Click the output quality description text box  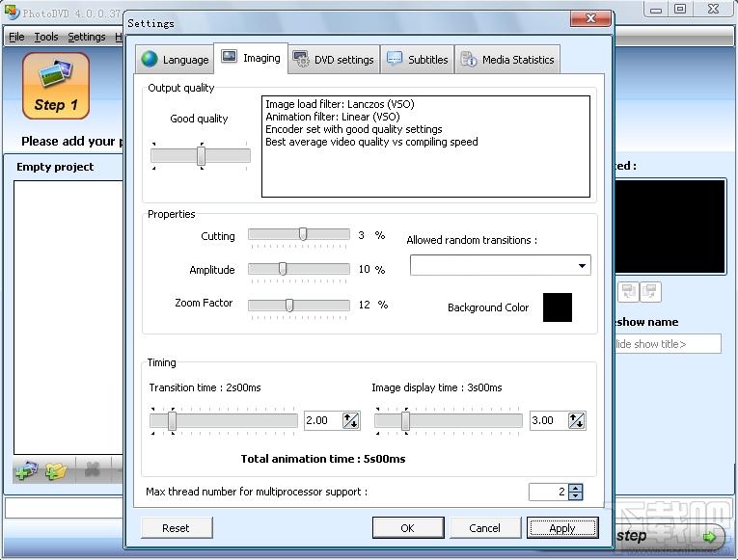(x=426, y=147)
